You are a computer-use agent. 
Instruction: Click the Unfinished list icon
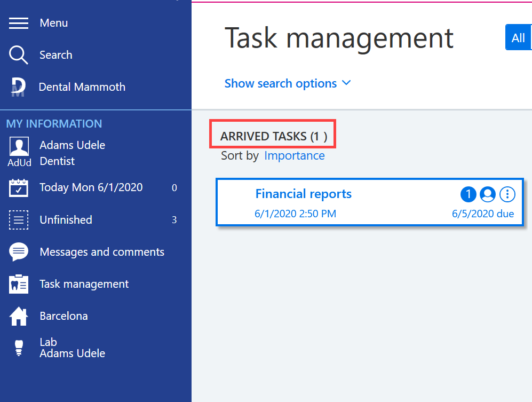pyautogui.click(x=19, y=219)
